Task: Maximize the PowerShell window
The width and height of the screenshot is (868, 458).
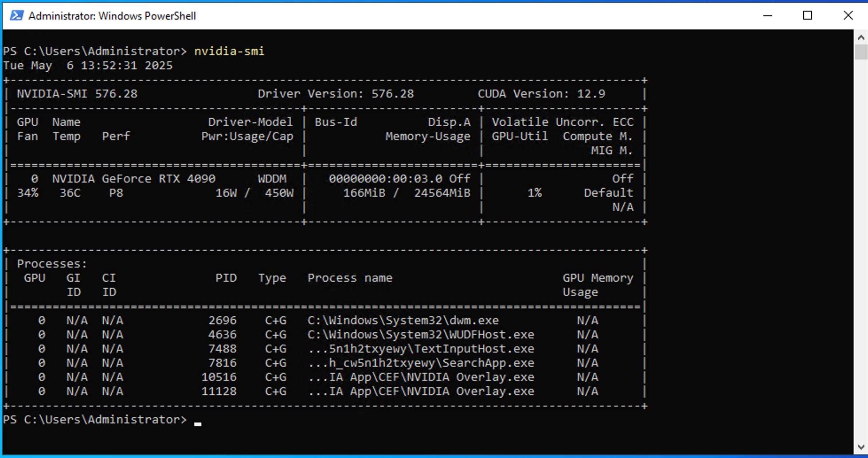Action: tap(808, 16)
